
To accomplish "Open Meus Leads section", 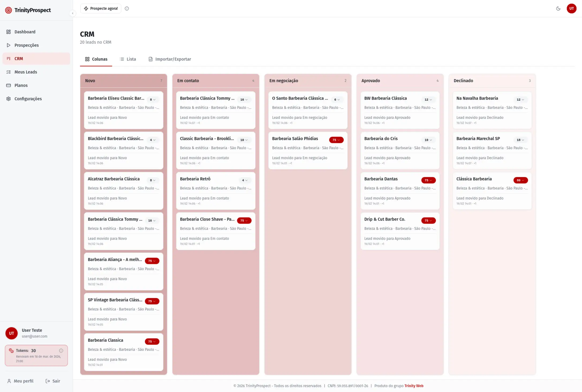I will (26, 72).
